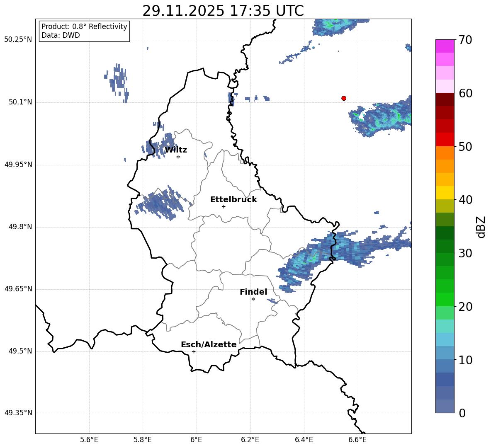Pick the magenta swatch atop the colorbar
The width and height of the screenshot is (491, 448).
[445, 46]
